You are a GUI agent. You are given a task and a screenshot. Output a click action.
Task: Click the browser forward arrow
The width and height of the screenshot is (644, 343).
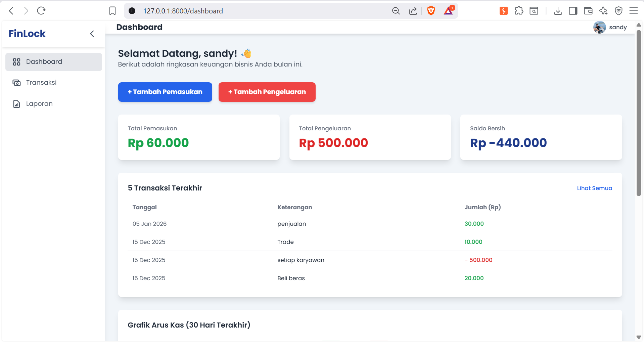pyautogui.click(x=26, y=11)
